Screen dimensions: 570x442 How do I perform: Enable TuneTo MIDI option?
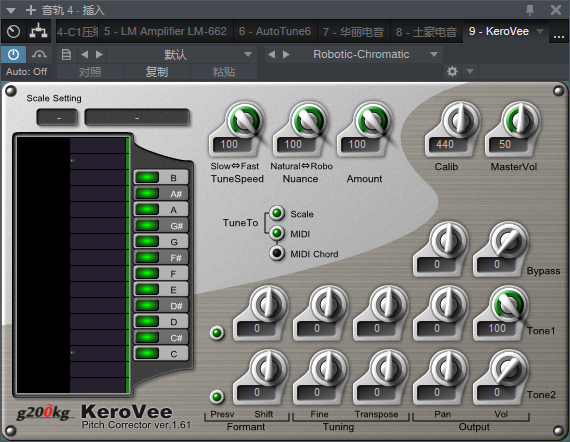[x=277, y=233]
